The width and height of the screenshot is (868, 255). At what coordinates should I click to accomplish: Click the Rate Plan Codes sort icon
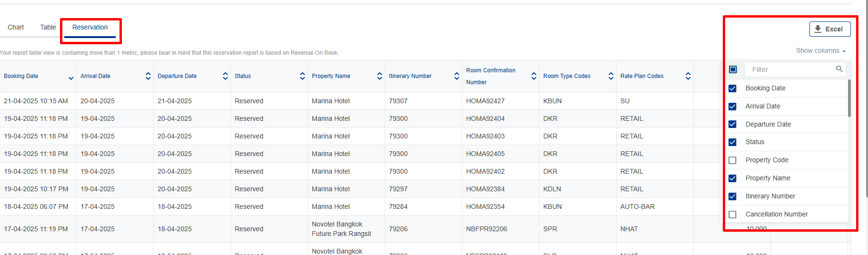click(x=688, y=76)
